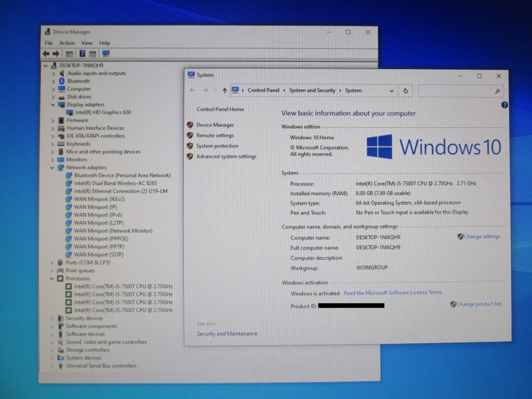Open the blue question mark Help toolbar icon
The height and width of the screenshot is (399, 532).
pyautogui.click(x=82, y=54)
